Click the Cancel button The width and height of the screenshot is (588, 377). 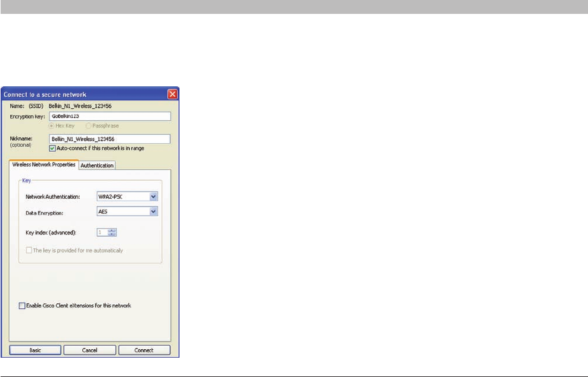[89, 350]
